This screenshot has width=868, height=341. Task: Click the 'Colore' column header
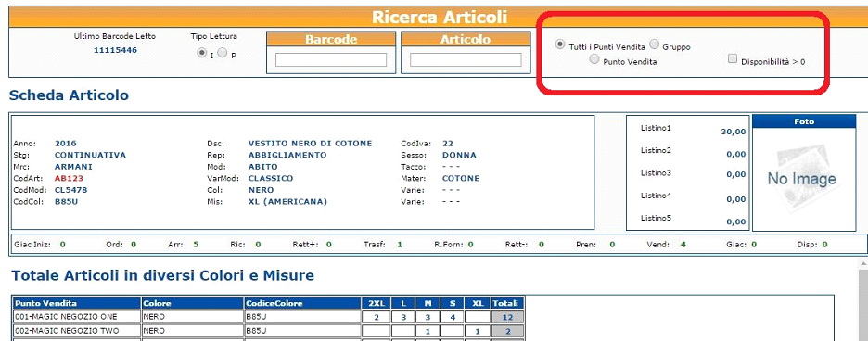[x=193, y=303]
